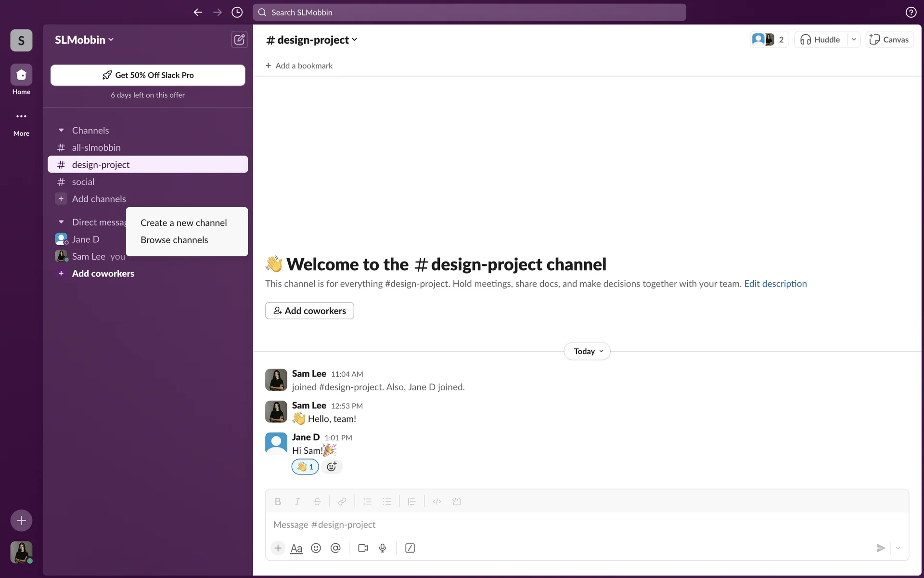
Task: Click the Search SLMobbin field
Action: pos(469,13)
